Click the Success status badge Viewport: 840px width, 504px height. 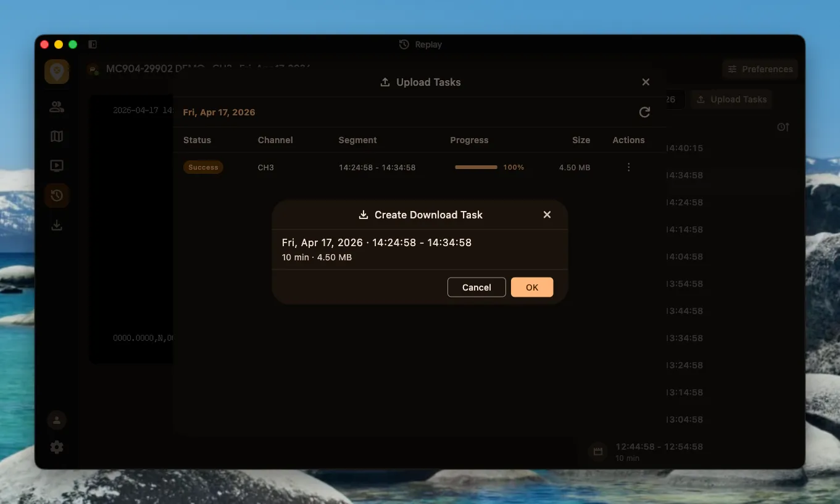tap(203, 167)
